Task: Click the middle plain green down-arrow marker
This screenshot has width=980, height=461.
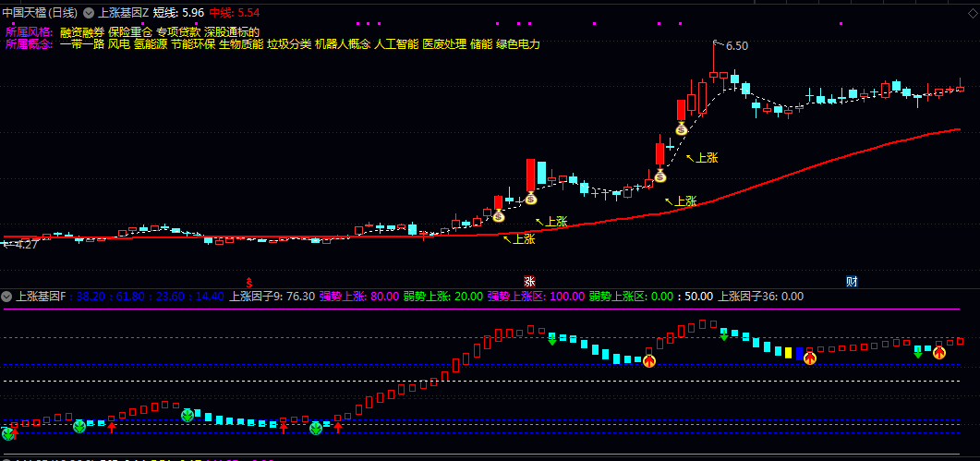Action: pos(724,336)
